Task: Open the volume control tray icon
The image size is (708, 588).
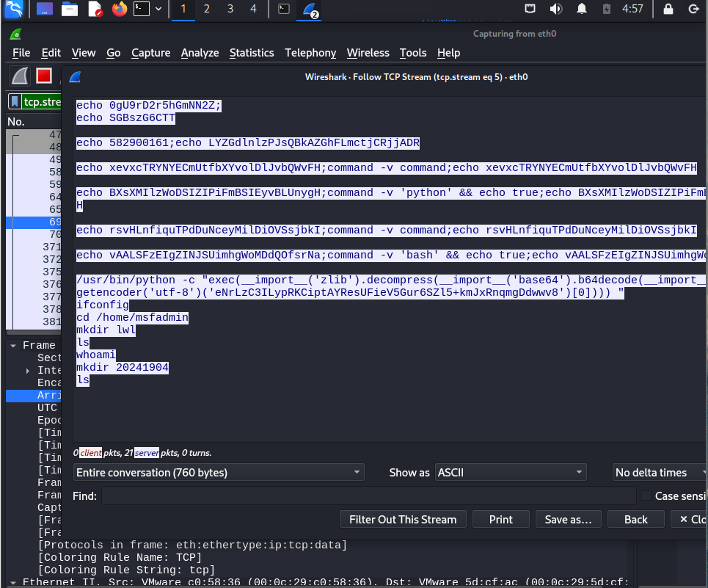Action: (556, 9)
